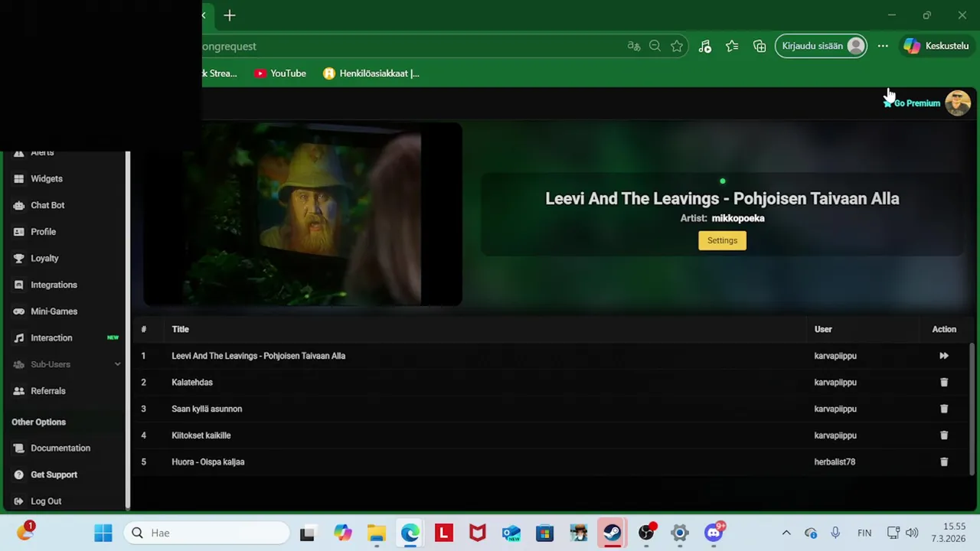
Task: Open the YouTube bookmark
Action: click(x=280, y=73)
